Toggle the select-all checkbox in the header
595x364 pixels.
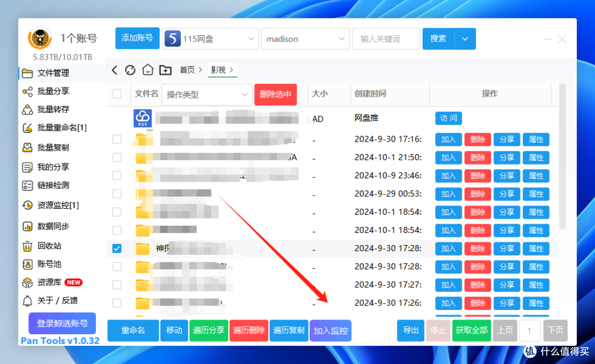117,94
